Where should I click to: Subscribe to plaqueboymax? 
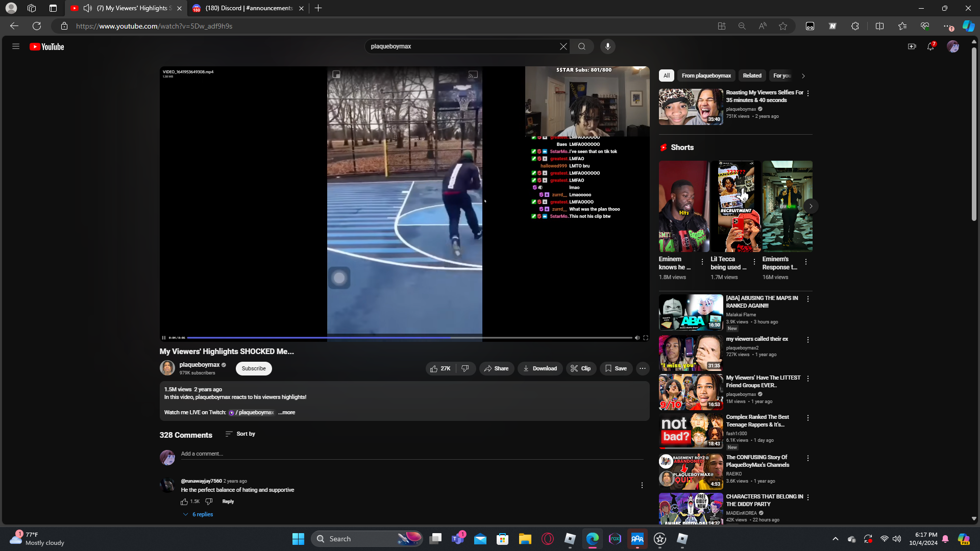pos(254,368)
